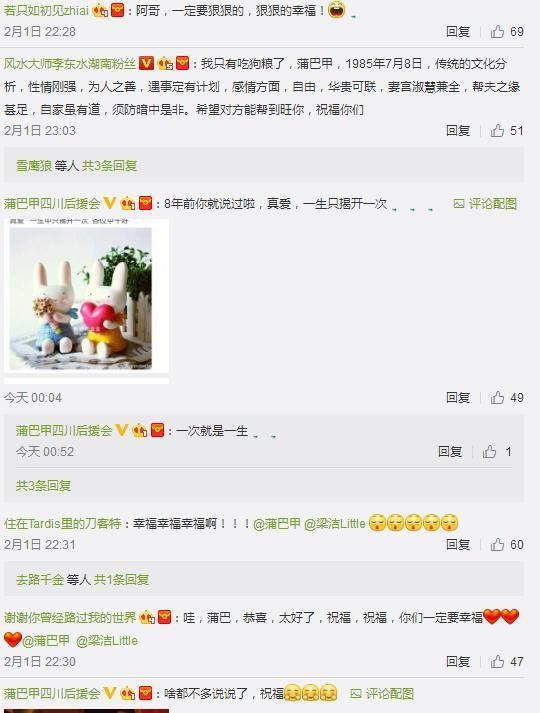This screenshot has width=540, height=713.
Task: Click username 谢谢你曾经路过我的世界
Action: [x=70, y=617]
